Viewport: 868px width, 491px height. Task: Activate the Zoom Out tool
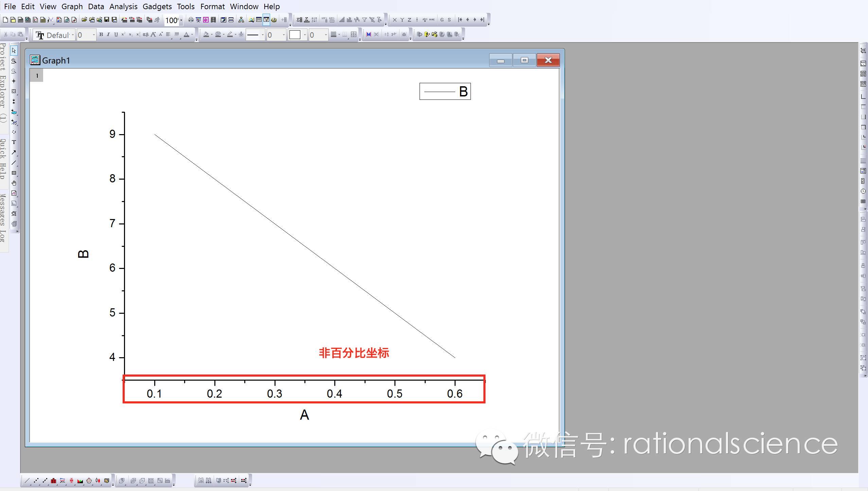[x=14, y=71]
